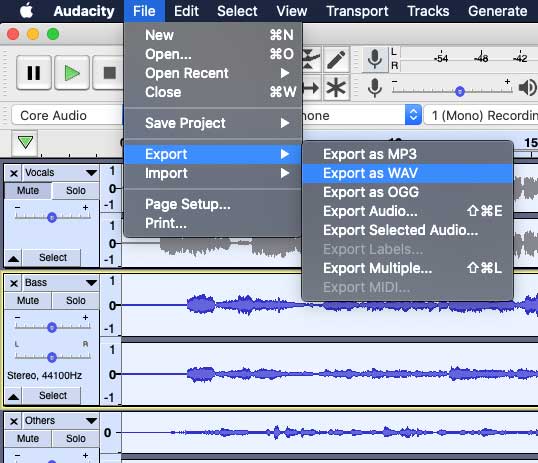Viewport: 538px width, 463px height.
Task: Click Select button on Vocals track
Action: [52, 258]
